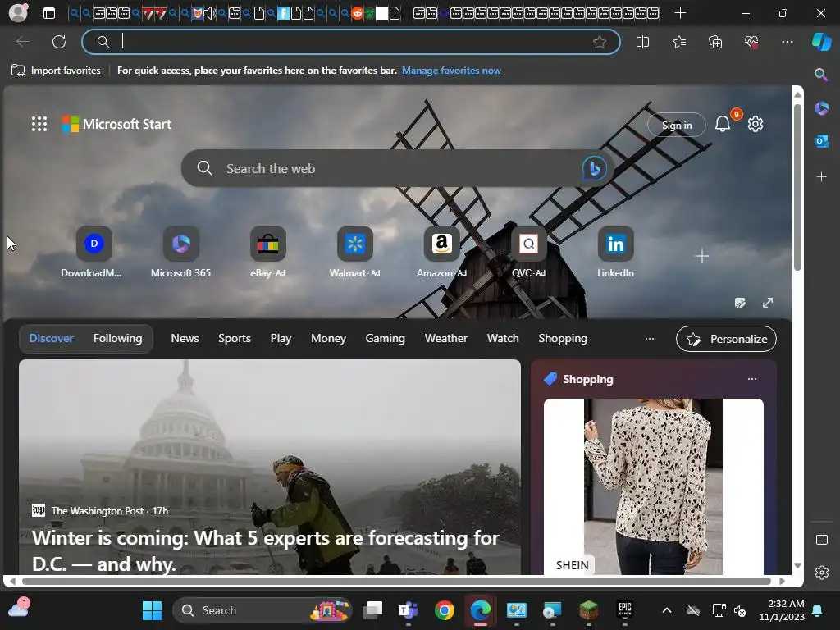The image size is (840, 630).
Task: Open Google Chrome from taskbar
Action: click(x=444, y=610)
